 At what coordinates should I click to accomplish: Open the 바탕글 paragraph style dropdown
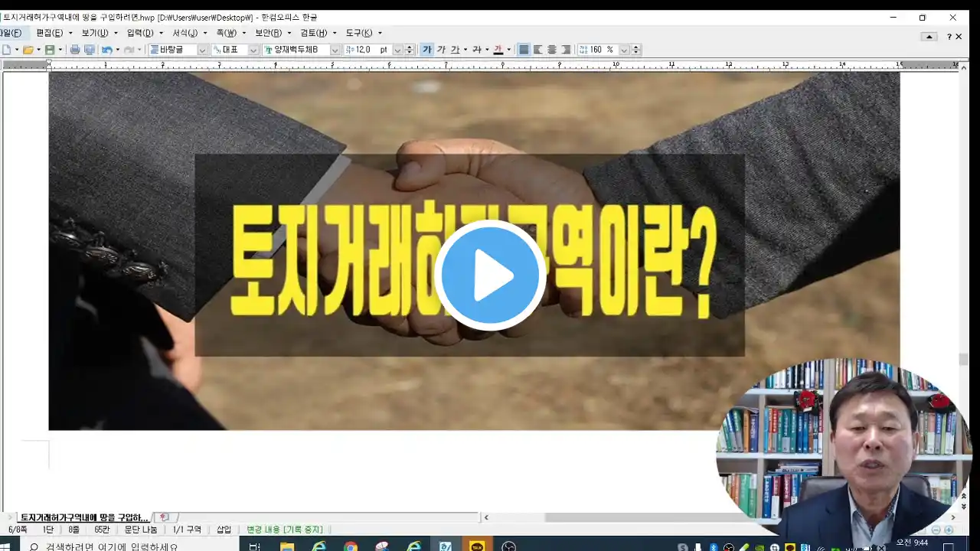pyautogui.click(x=203, y=50)
